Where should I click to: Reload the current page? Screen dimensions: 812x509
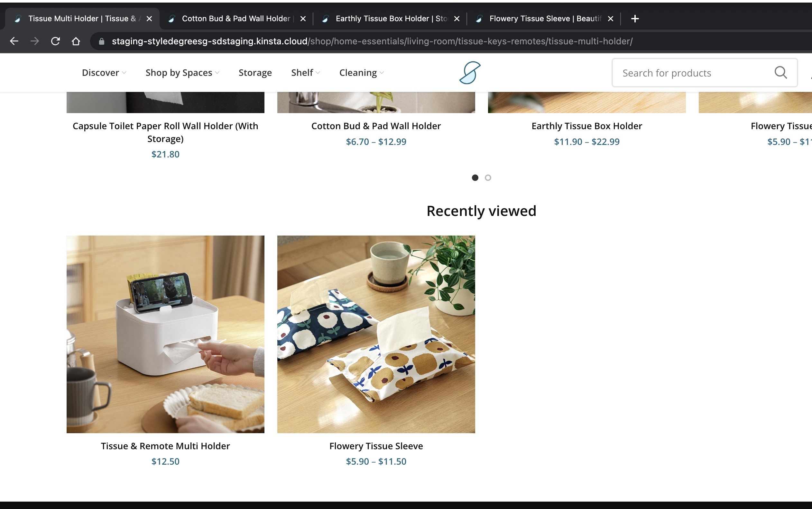pyautogui.click(x=55, y=41)
